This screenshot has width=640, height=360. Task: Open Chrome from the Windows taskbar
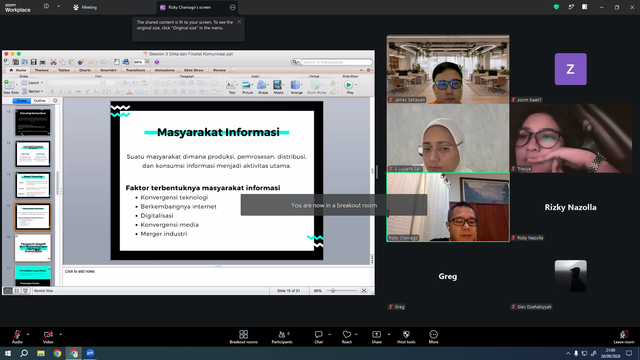tap(57, 353)
